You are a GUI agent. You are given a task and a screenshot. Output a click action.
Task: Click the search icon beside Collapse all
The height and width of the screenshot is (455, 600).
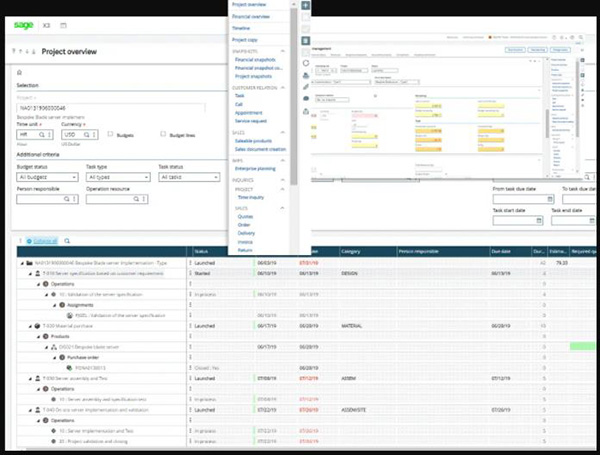pyautogui.click(x=67, y=241)
